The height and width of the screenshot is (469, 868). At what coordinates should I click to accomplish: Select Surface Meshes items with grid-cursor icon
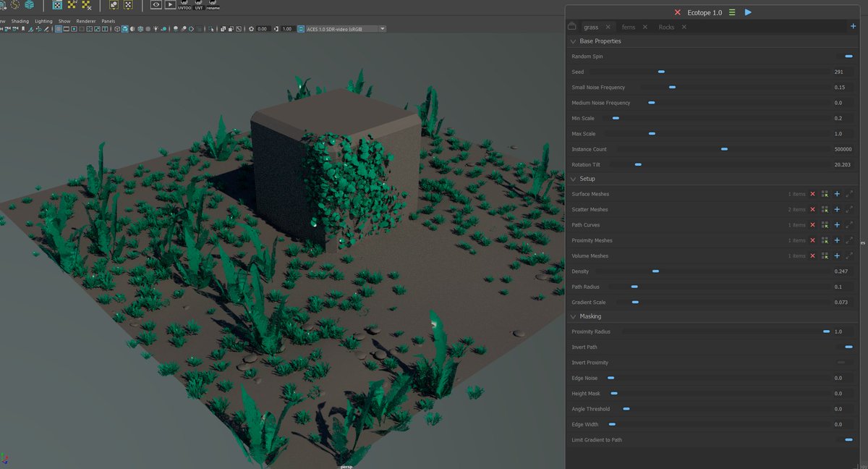(x=825, y=194)
